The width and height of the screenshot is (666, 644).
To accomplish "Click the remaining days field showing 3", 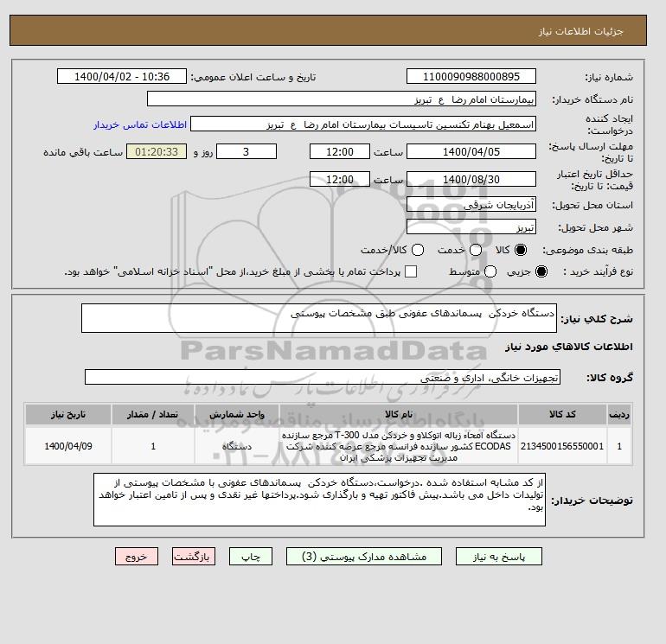I will click(x=247, y=151).
